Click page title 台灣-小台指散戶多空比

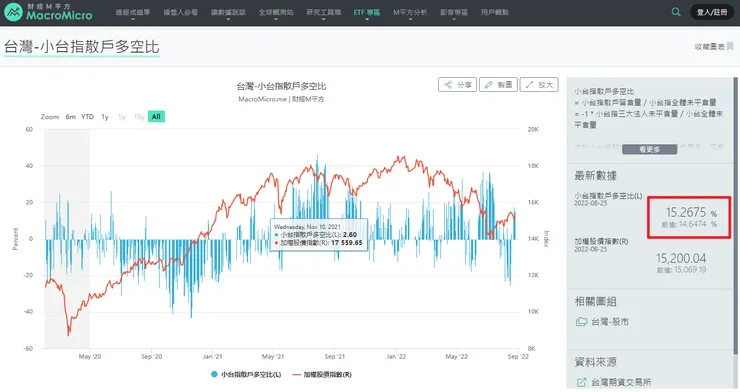(82, 47)
